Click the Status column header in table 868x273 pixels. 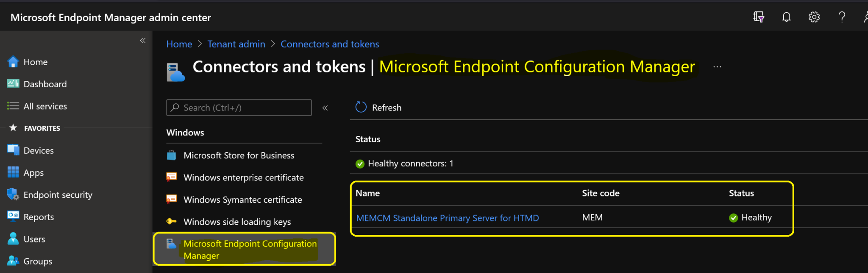pyautogui.click(x=741, y=193)
